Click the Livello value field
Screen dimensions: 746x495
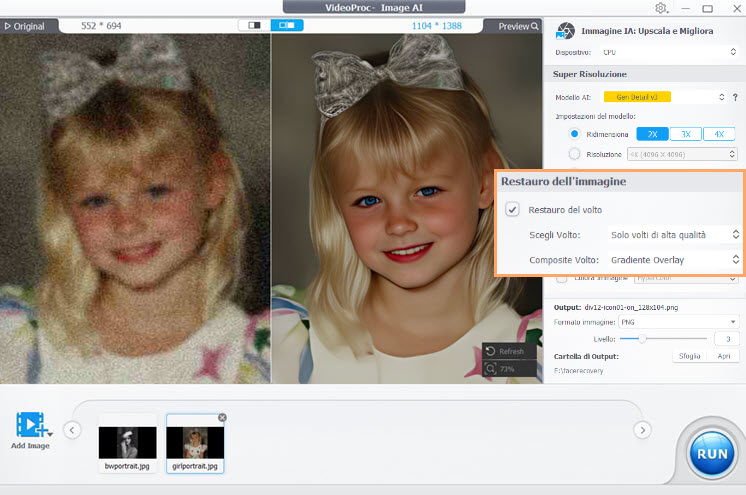tap(727, 339)
